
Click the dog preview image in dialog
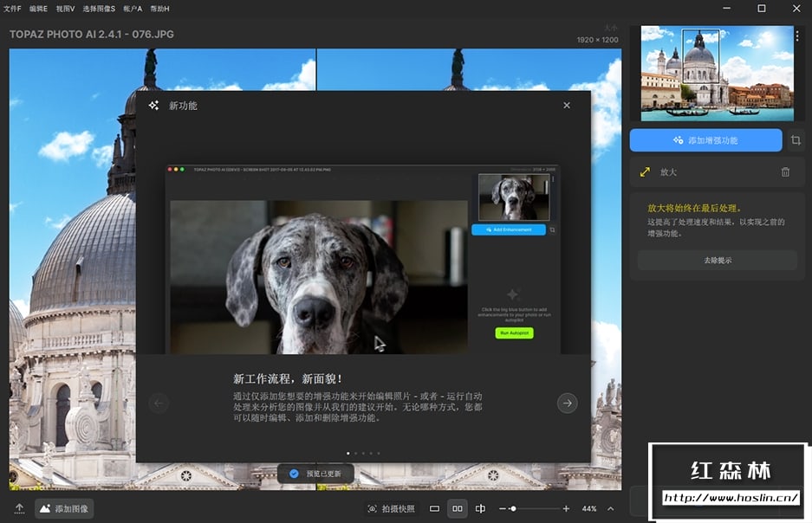tap(319, 277)
